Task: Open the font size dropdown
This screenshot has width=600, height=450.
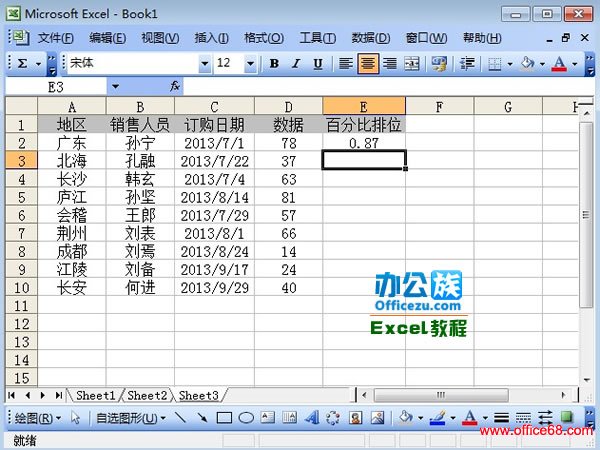Action: point(250,64)
